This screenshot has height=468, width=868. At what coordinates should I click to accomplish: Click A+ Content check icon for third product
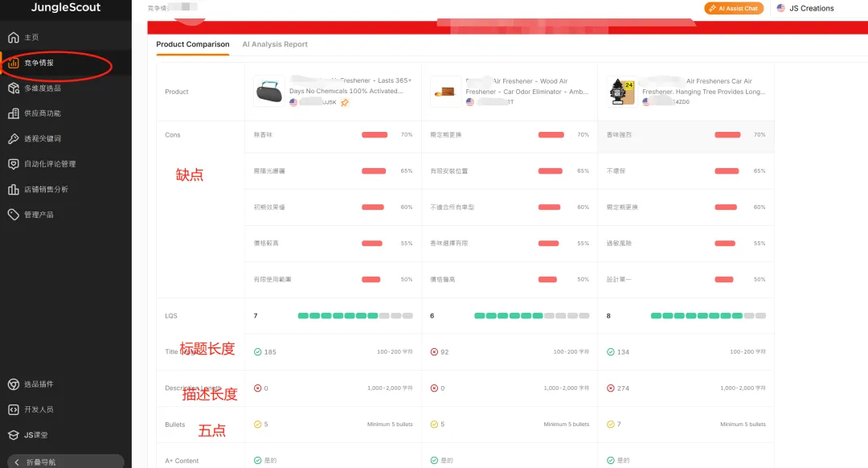611,460
